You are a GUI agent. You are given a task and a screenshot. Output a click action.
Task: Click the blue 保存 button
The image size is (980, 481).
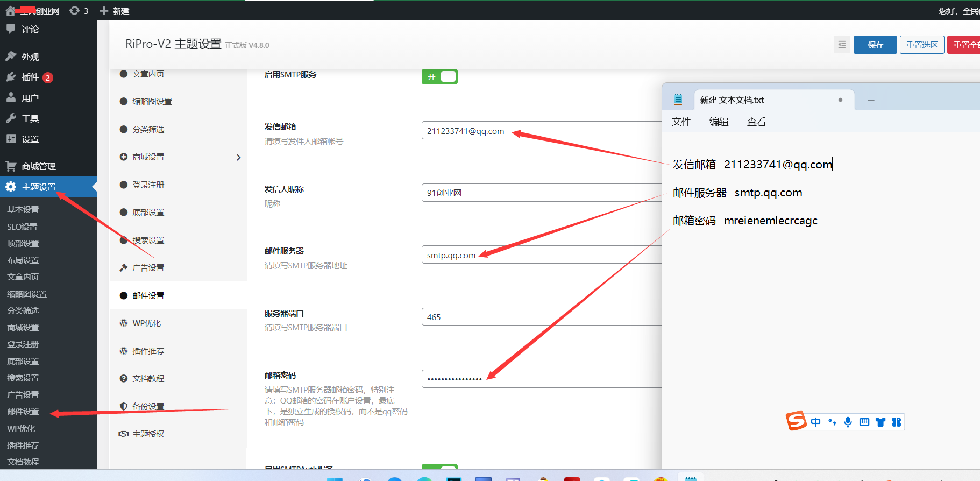point(875,45)
